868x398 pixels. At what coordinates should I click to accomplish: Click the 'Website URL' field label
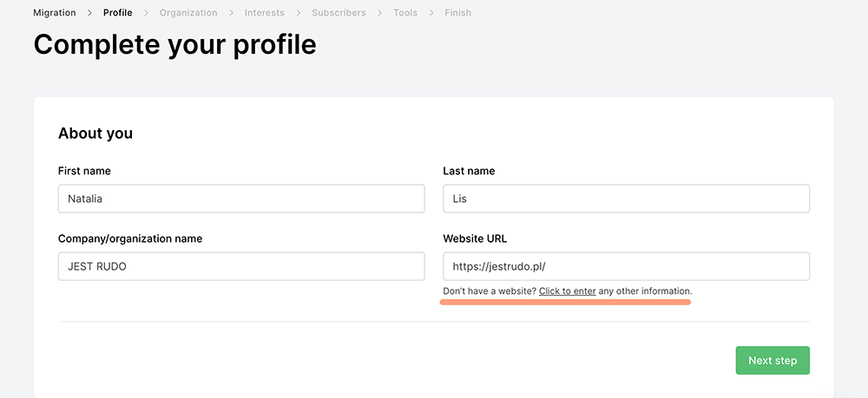pos(474,238)
